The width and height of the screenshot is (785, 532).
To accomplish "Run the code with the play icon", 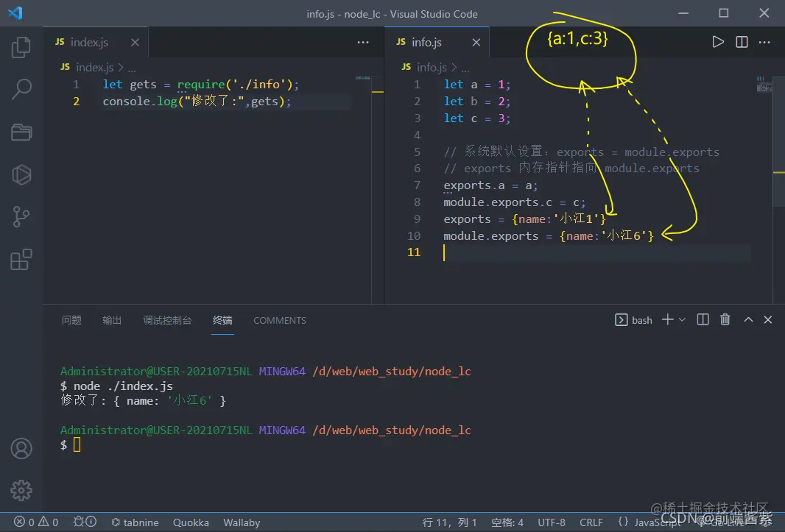I will (x=718, y=42).
